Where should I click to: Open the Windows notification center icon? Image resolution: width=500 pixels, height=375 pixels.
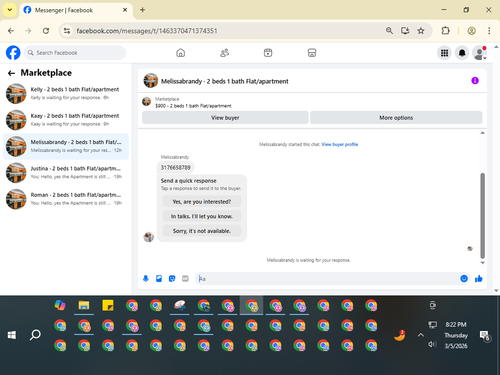[x=484, y=336]
